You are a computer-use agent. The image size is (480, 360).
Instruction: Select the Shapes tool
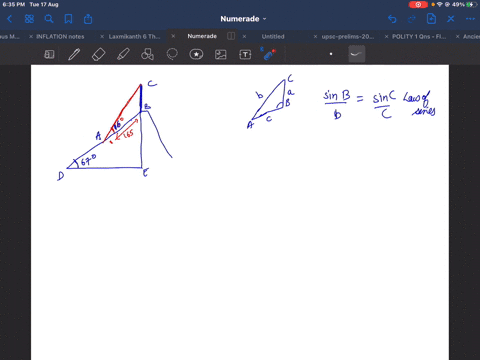pos(147,54)
